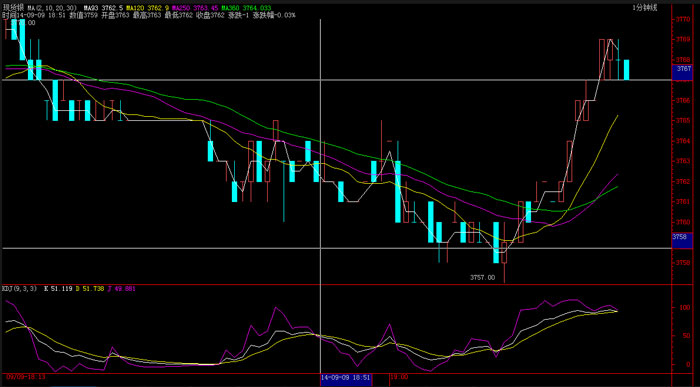This screenshot has height=387, width=700.
Task: Click the 3757.00 low price annotation
Action: click(483, 278)
